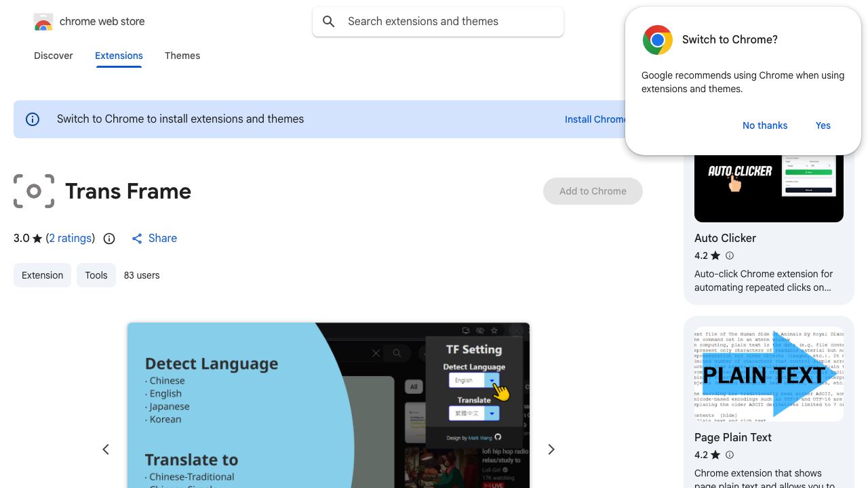Click the Extension category chip
Viewport: 868px width, 488px height.
coord(42,275)
